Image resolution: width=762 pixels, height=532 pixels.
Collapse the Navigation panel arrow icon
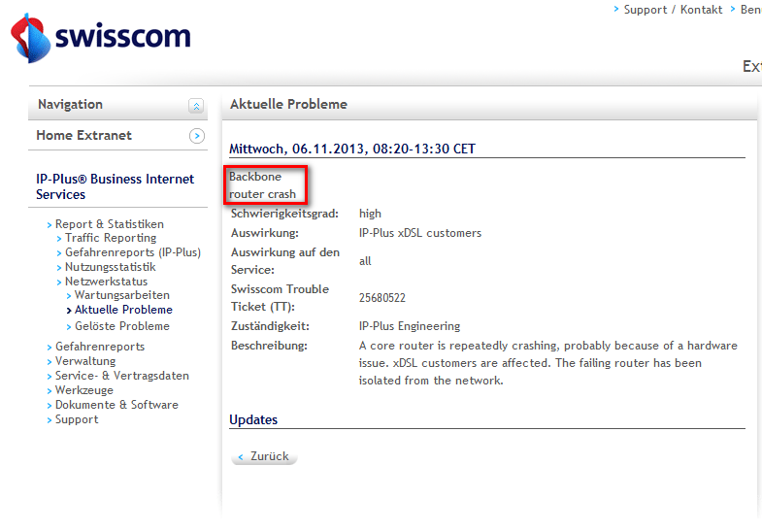click(196, 106)
